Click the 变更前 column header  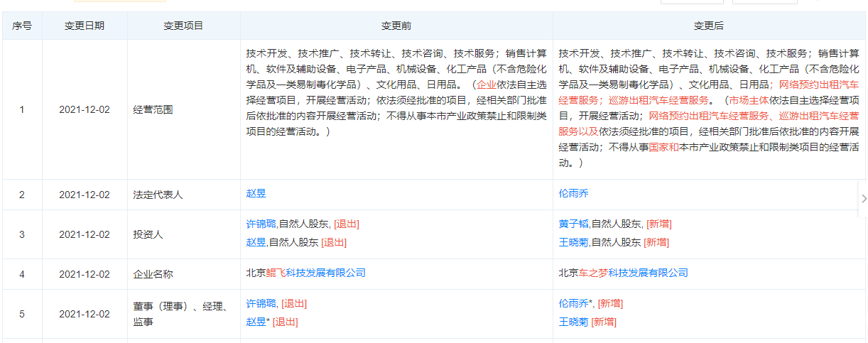(x=396, y=26)
